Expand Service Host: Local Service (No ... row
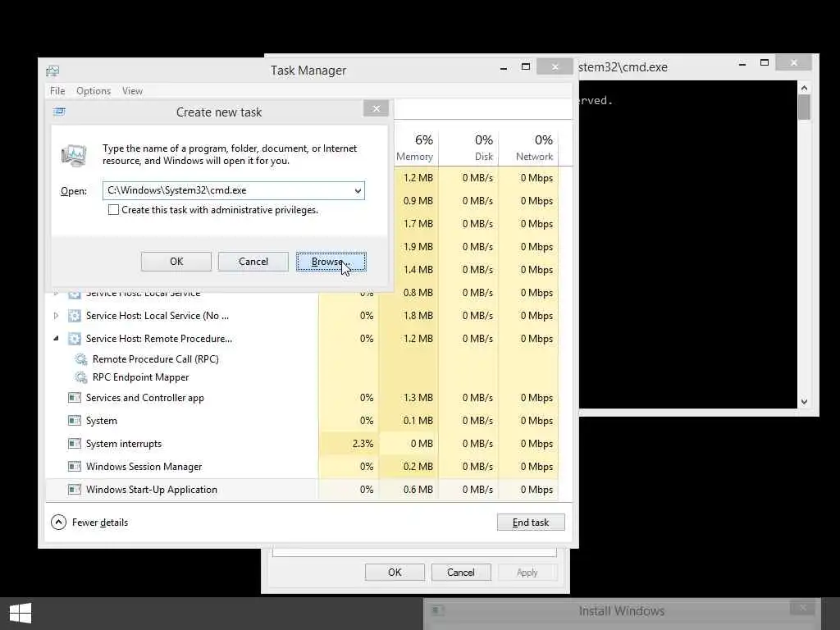 (56, 316)
